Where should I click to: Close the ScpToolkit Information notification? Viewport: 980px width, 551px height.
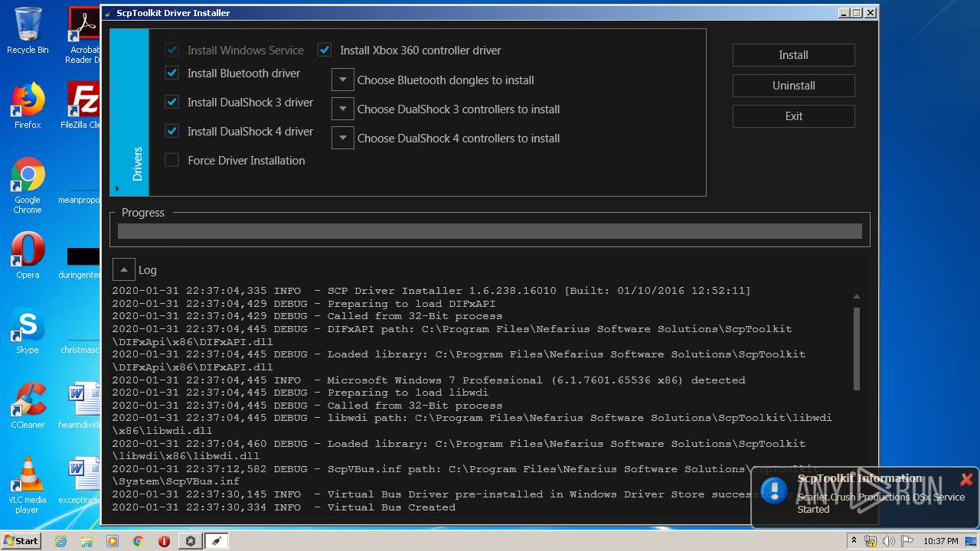[x=966, y=480]
